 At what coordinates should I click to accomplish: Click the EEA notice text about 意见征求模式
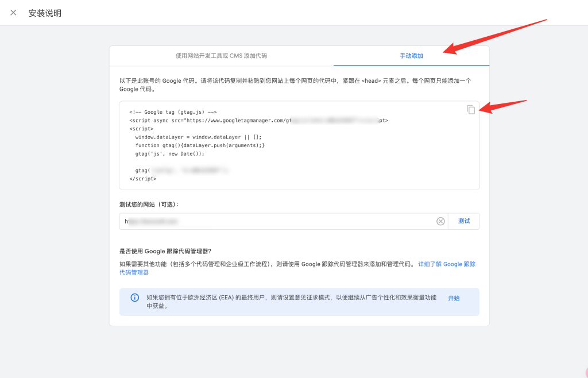click(291, 302)
